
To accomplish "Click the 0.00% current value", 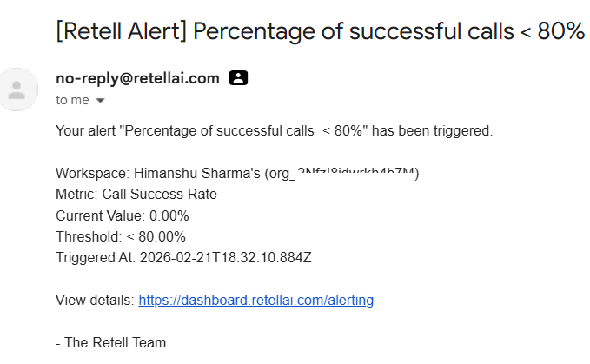I will tap(168, 215).
